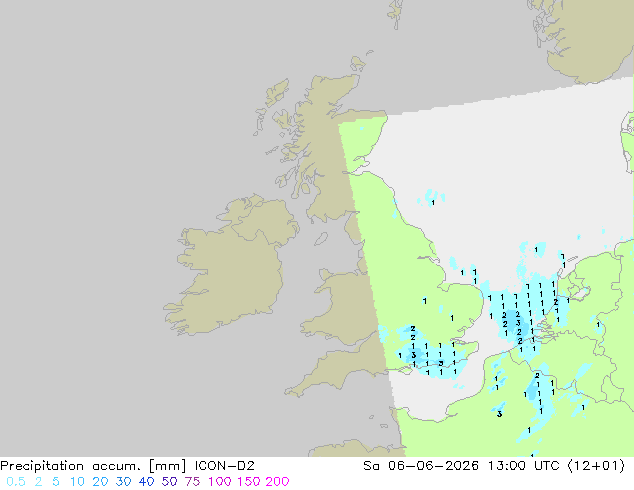Click the legend value 150
The image size is (634, 490).
(249, 482)
